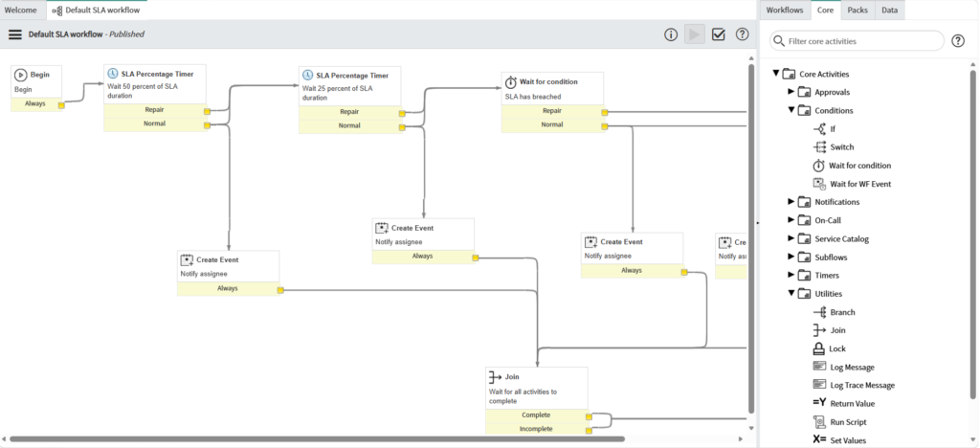Screen dimensions: 980x448
Task: Switch to the Packs tab
Action: tap(857, 10)
